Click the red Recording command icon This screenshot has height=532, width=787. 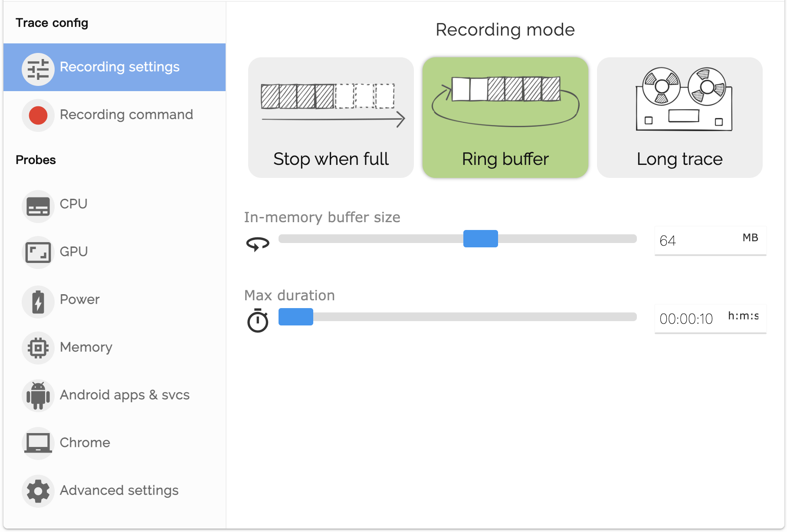(38, 115)
